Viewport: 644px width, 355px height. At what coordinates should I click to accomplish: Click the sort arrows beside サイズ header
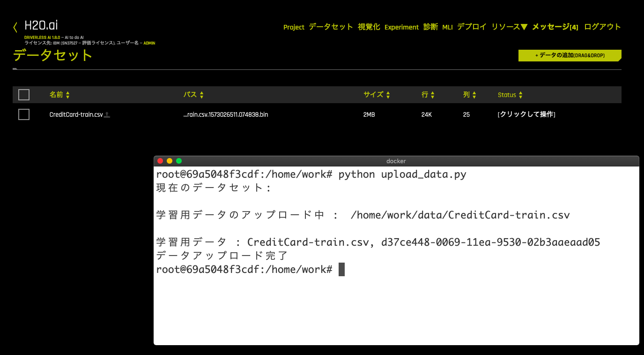388,95
